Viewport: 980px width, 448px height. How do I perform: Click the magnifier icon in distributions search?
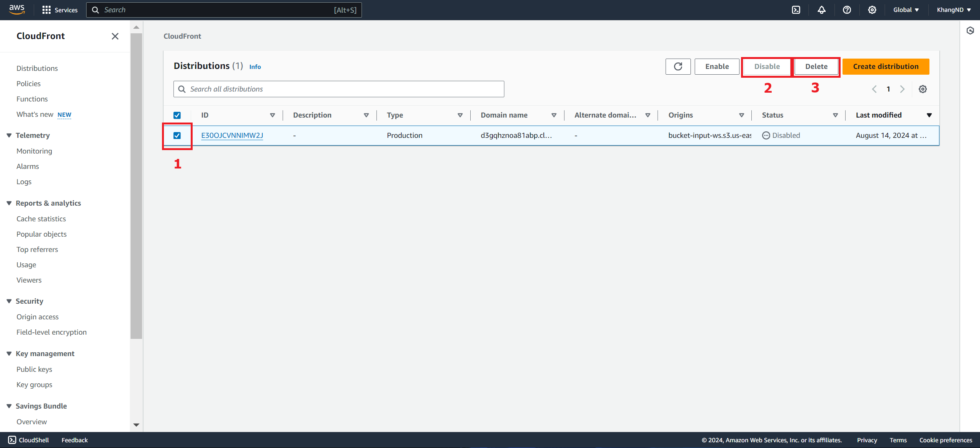[x=182, y=89]
